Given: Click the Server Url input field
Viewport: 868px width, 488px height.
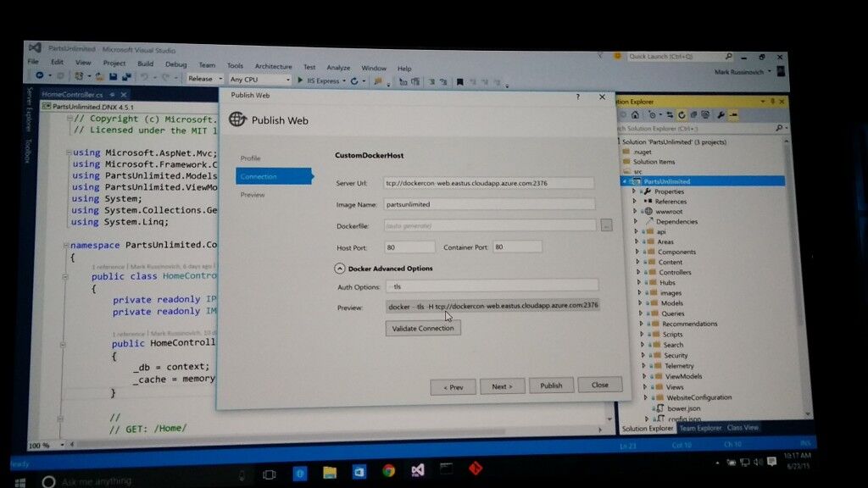Looking at the screenshot, I should click(x=489, y=183).
